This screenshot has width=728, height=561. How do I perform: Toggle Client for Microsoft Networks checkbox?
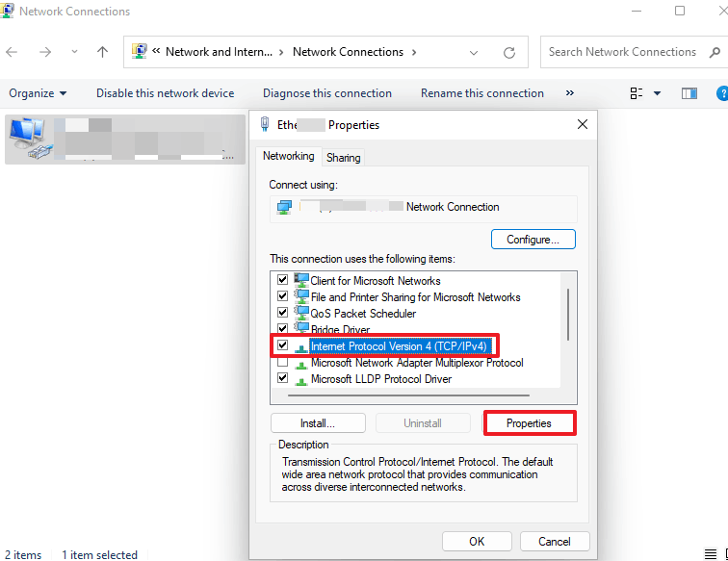[282, 279]
